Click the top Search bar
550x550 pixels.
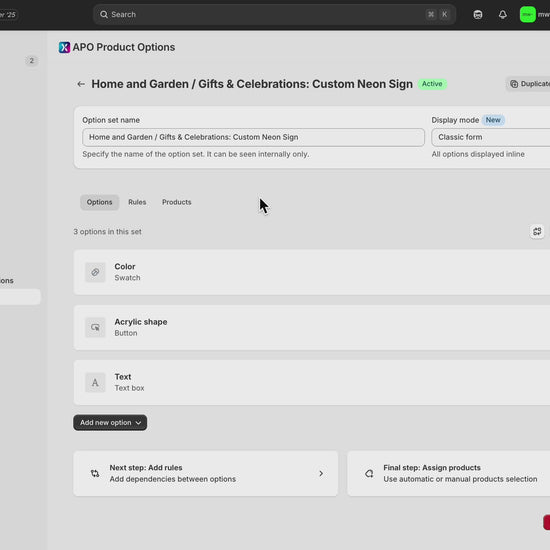click(274, 14)
